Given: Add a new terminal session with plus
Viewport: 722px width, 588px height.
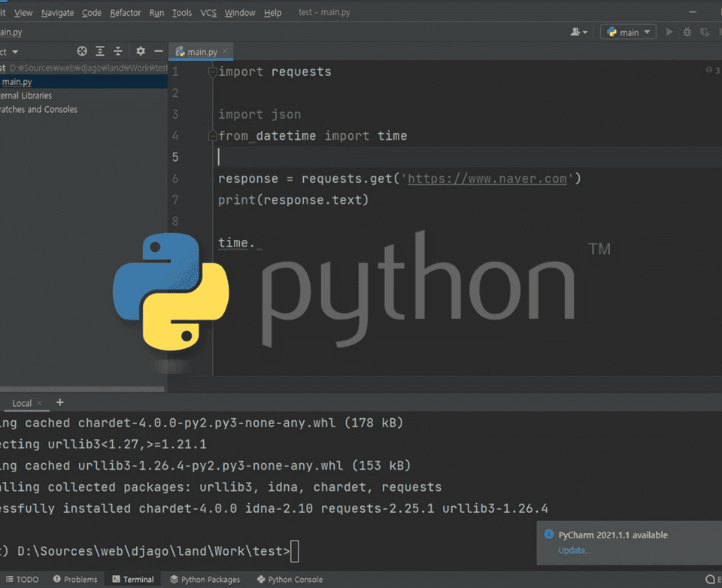Looking at the screenshot, I should [x=60, y=402].
